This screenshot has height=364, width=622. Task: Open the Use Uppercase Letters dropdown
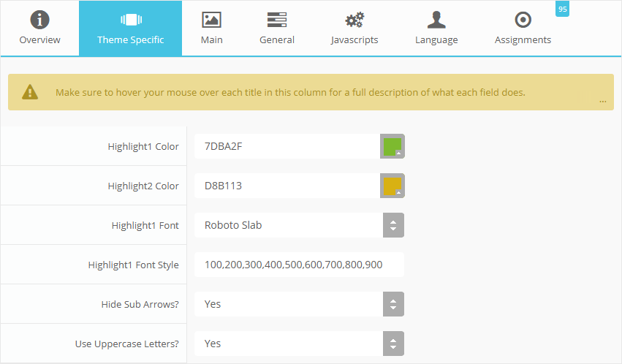[x=393, y=344]
